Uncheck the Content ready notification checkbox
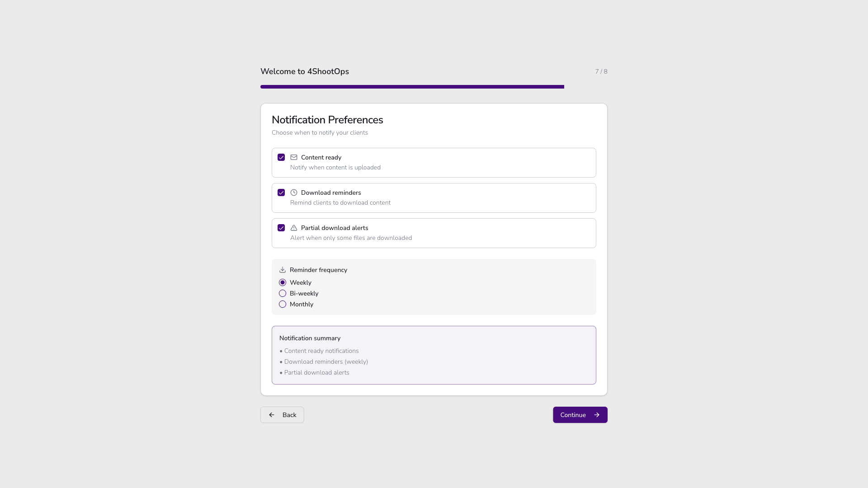This screenshot has width=868, height=488. tap(281, 157)
